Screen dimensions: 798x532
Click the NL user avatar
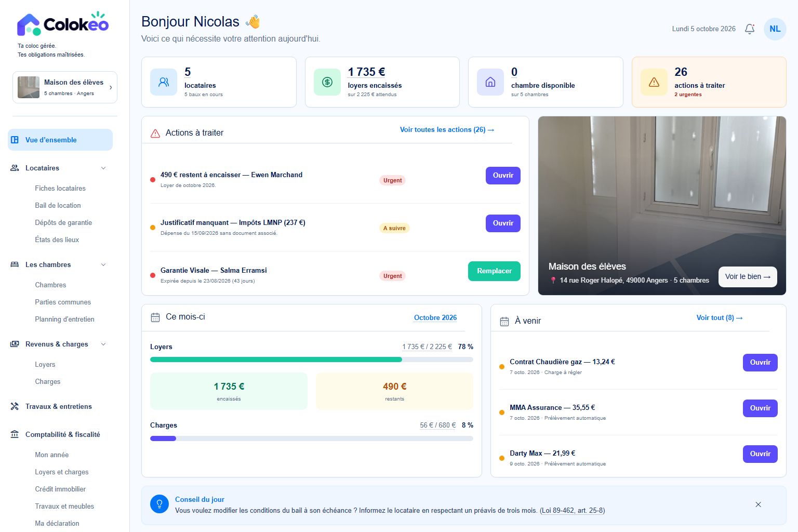click(775, 29)
